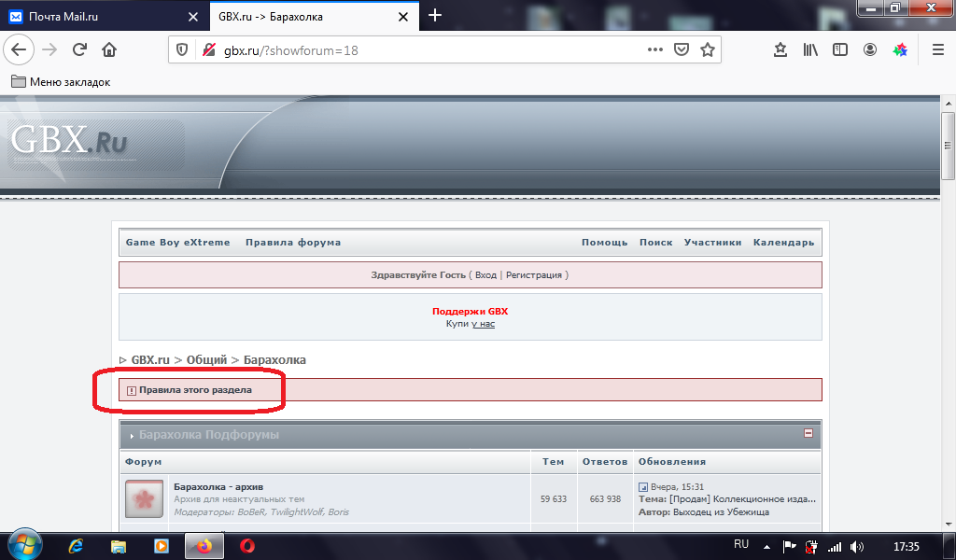Click the page vertical scrollbar thumb
956x560 pixels.
pyautogui.click(x=948, y=146)
